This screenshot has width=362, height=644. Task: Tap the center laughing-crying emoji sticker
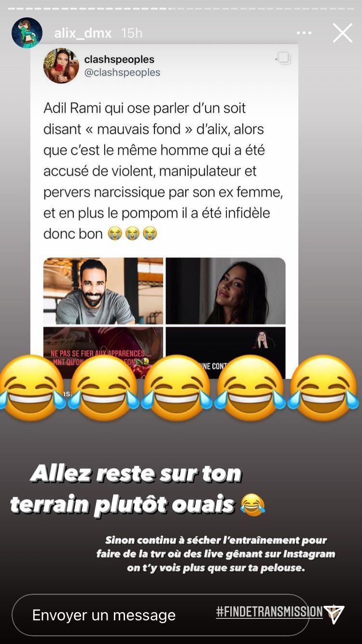point(177,389)
